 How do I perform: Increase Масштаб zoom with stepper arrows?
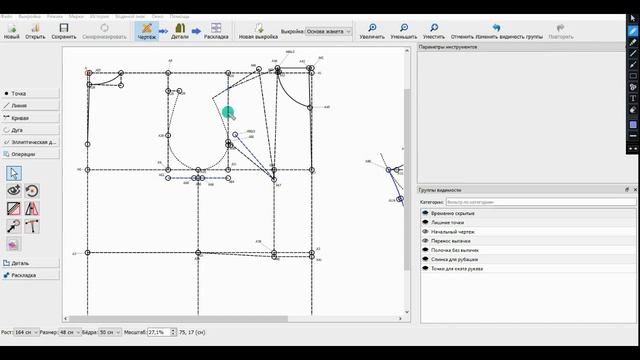click(173, 330)
